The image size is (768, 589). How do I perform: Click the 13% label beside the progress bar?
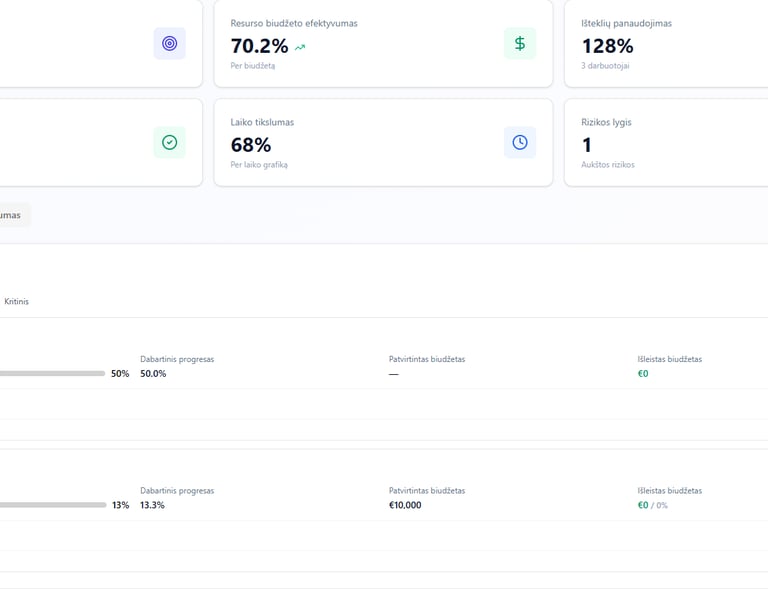coord(120,505)
